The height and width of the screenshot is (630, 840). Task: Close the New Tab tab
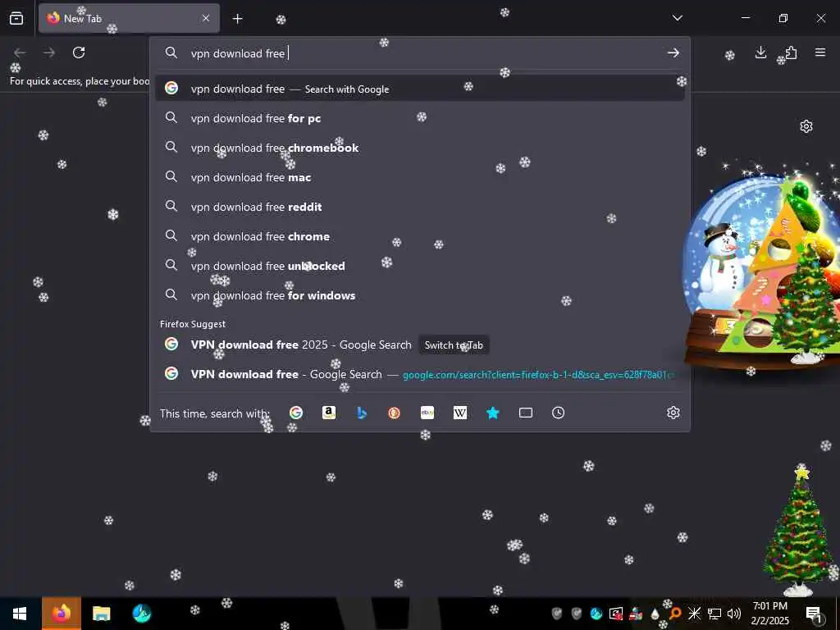206,18
